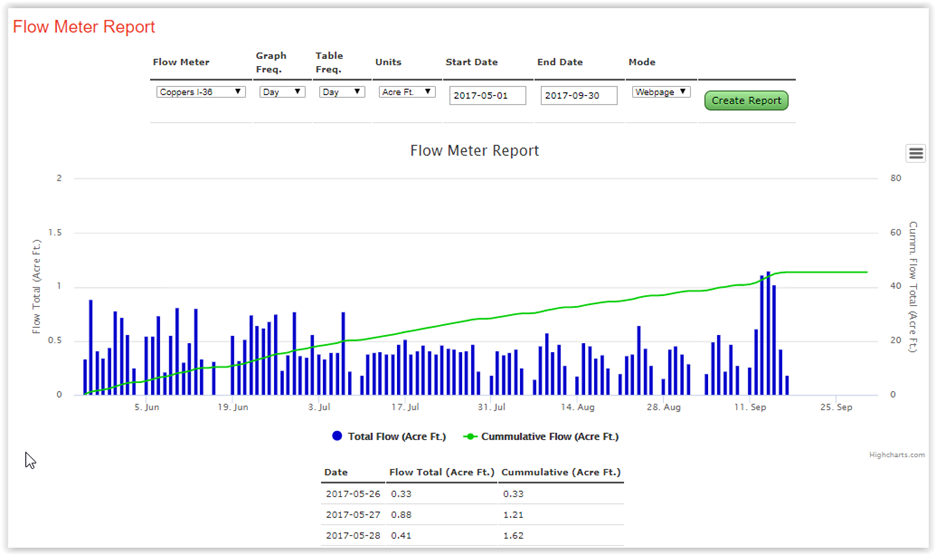Click the 11. Sep x-axis label
Screen dimensions: 936x555
tap(750, 407)
